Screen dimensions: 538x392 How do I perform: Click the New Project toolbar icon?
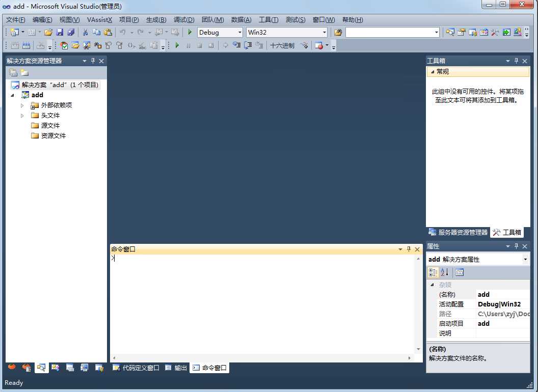pyautogui.click(x=15, y=32)
